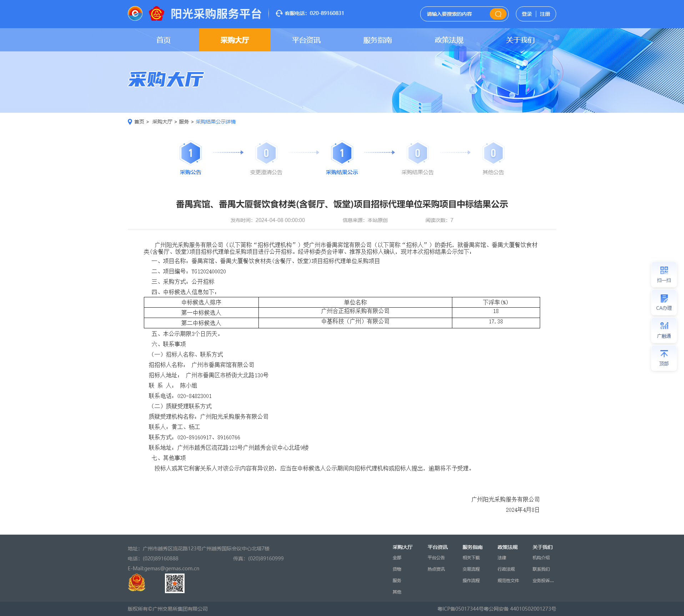Click footer link 其他
Image resolution: width=684 pixels, height=616 pixels.
[x=397, y=592]
